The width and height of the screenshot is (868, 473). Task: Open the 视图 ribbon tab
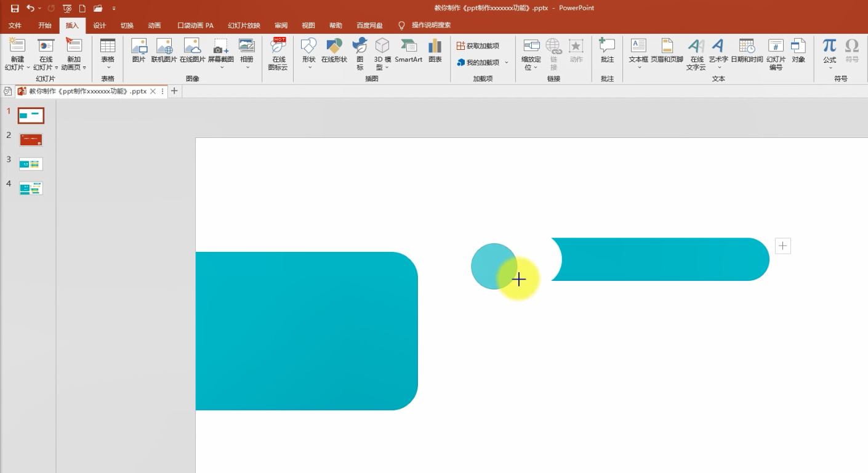click(308, 25)
